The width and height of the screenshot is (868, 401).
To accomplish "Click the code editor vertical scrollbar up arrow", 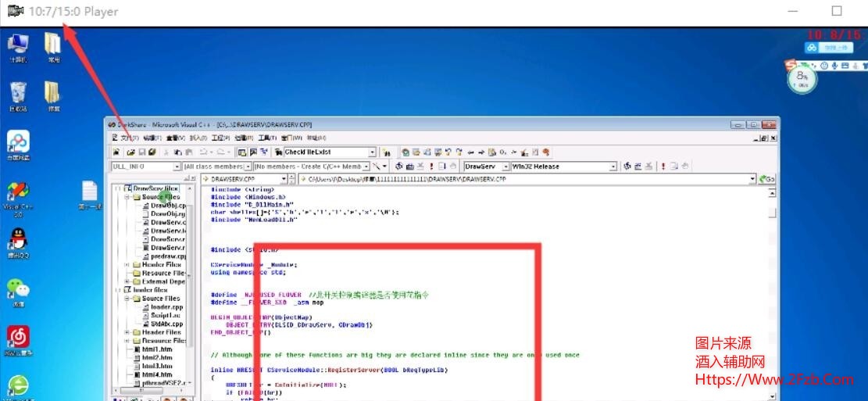I will click(x=772, y=193).
